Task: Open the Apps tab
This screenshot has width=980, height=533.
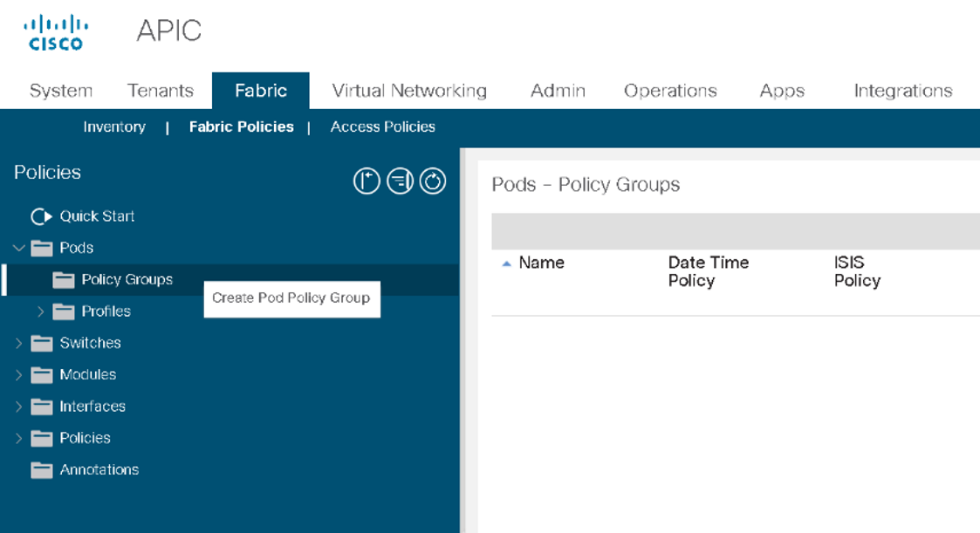Action: tap(782, 91)
